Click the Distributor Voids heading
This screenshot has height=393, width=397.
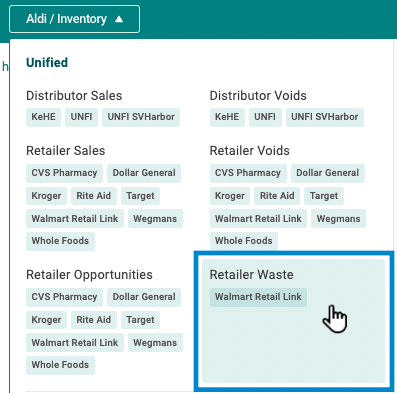pyautogui.click(x=258, y=96)
